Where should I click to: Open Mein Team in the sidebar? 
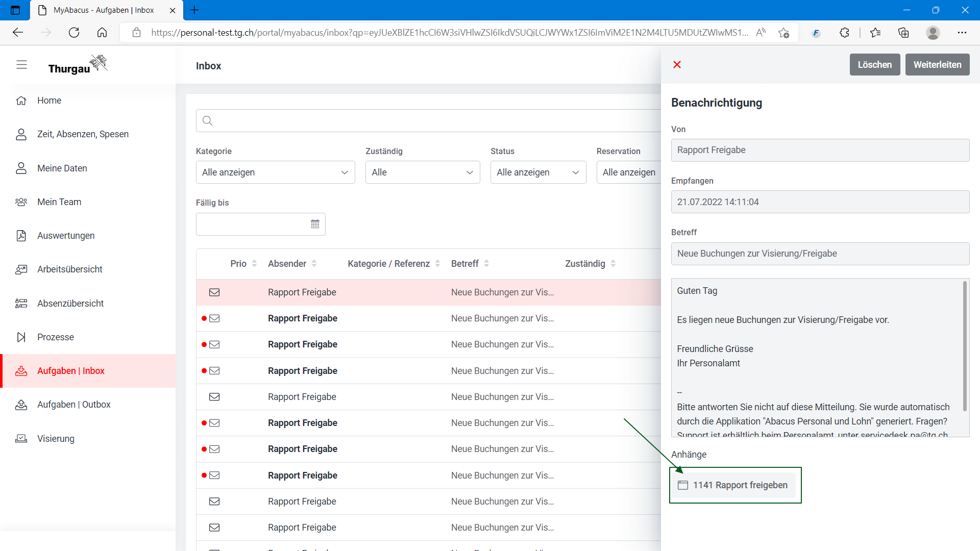(59, 202)
